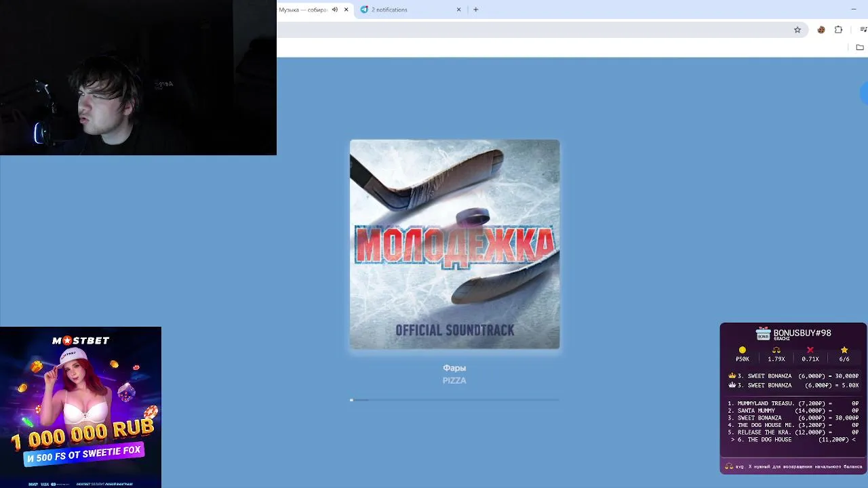The image size is (868, 488).
Task: Click the gold star 6/6 icon
Action: 844,350
